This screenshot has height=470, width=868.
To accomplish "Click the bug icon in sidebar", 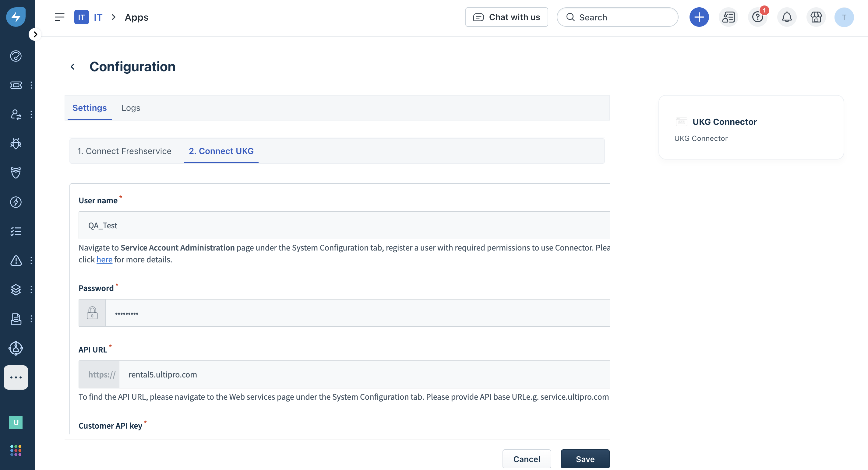I will coord(16,143).
